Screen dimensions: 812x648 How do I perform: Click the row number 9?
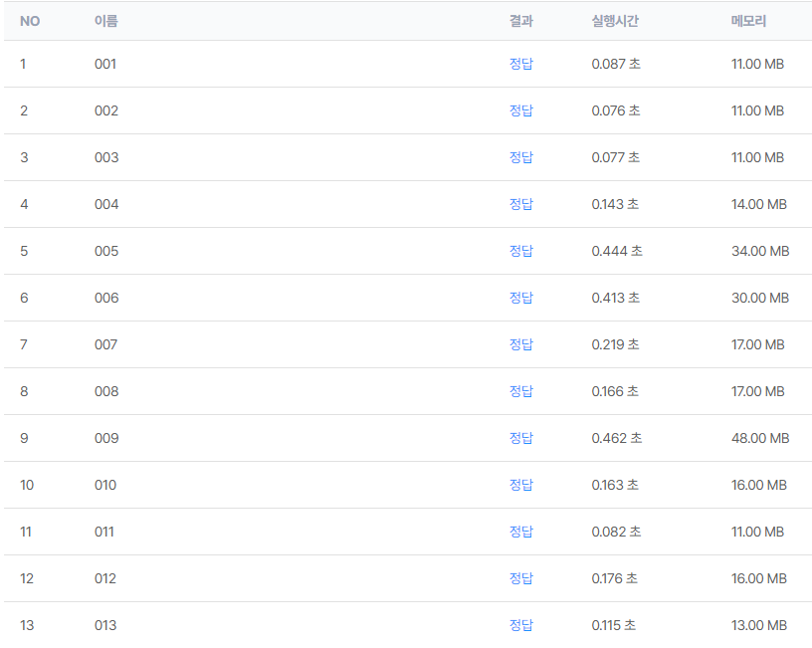click(24, 438)
